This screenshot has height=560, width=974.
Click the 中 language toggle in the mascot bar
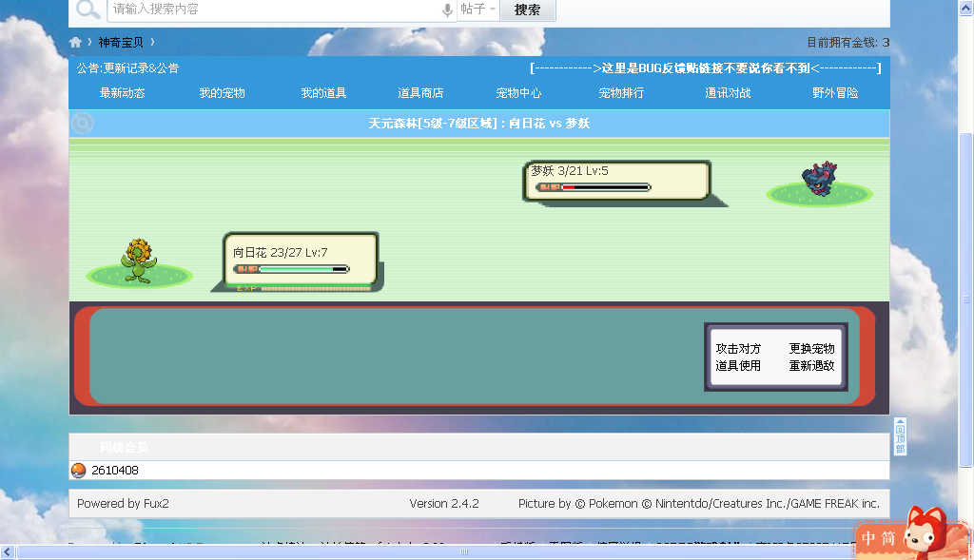click(868, 538)
